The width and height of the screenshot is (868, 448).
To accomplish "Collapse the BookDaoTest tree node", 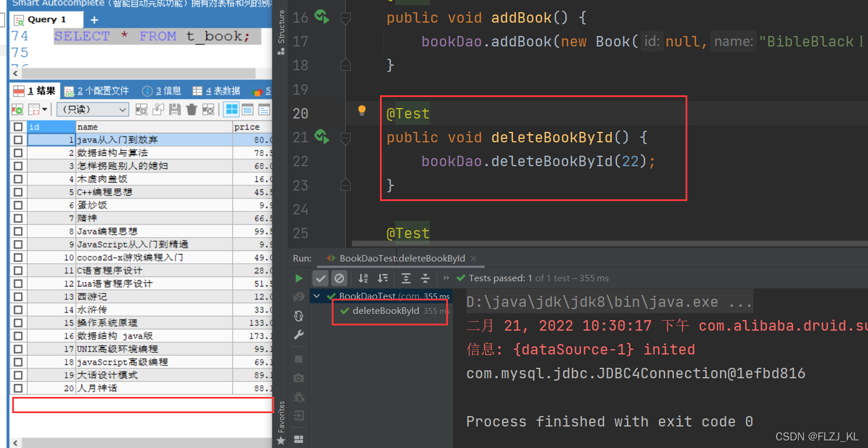I will click(317, 296).
